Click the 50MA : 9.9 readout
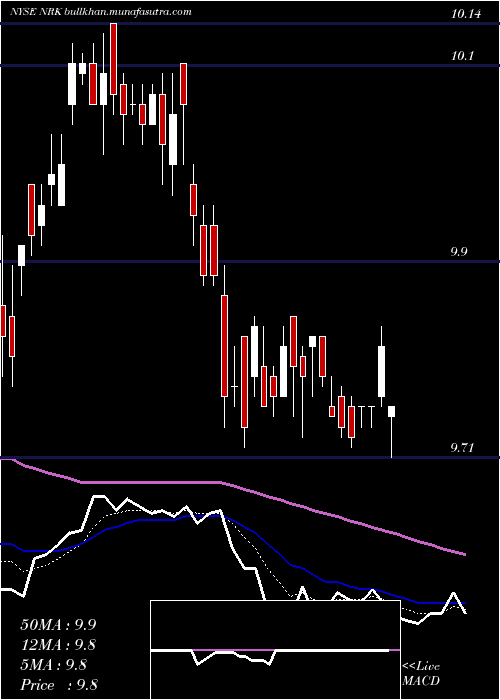This screenshot has height=700, width=500. [58, 625]
